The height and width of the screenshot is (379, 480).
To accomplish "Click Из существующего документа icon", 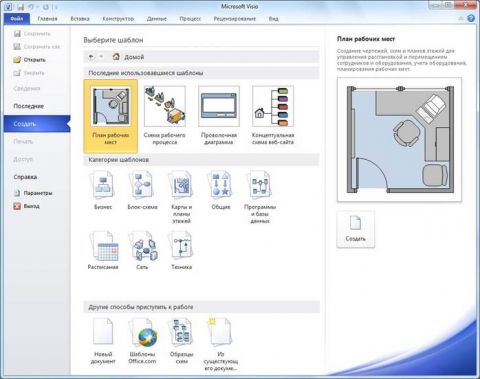I will coord(221,344).
